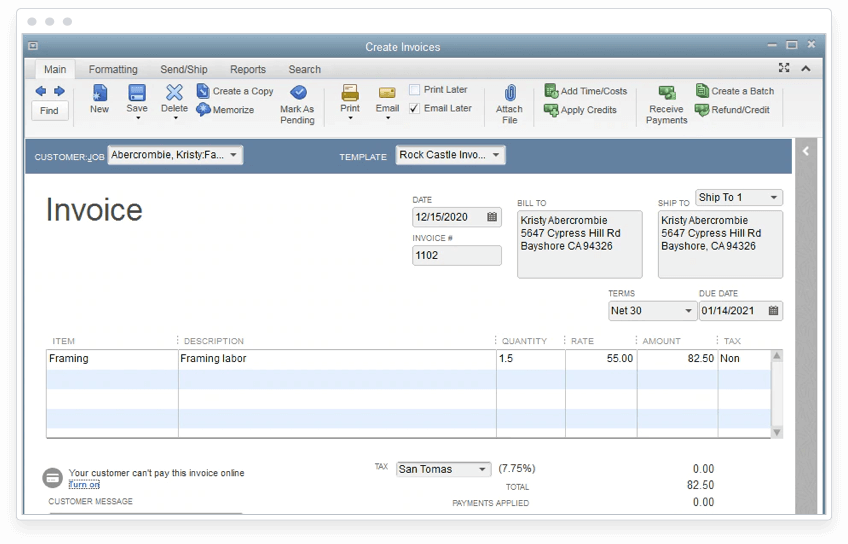Click the QUANTITY column header
Viewport: 848px width, 544px height.
524,341
